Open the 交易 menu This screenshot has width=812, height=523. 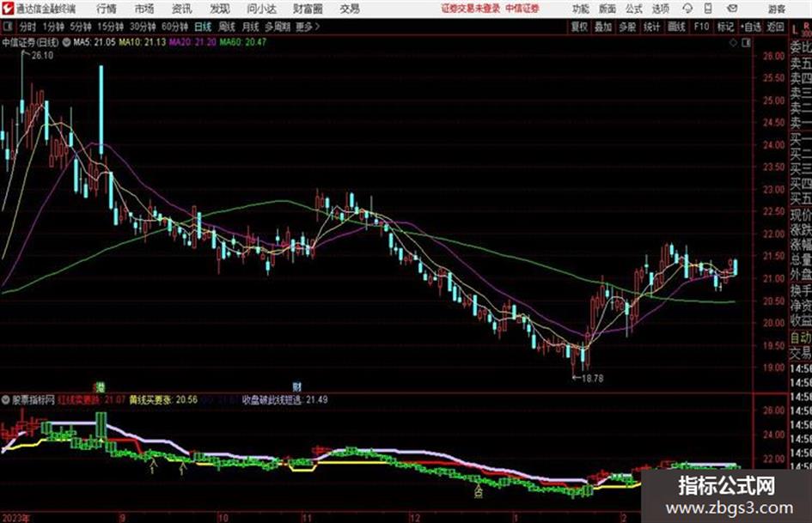click(x=350, y=9)
